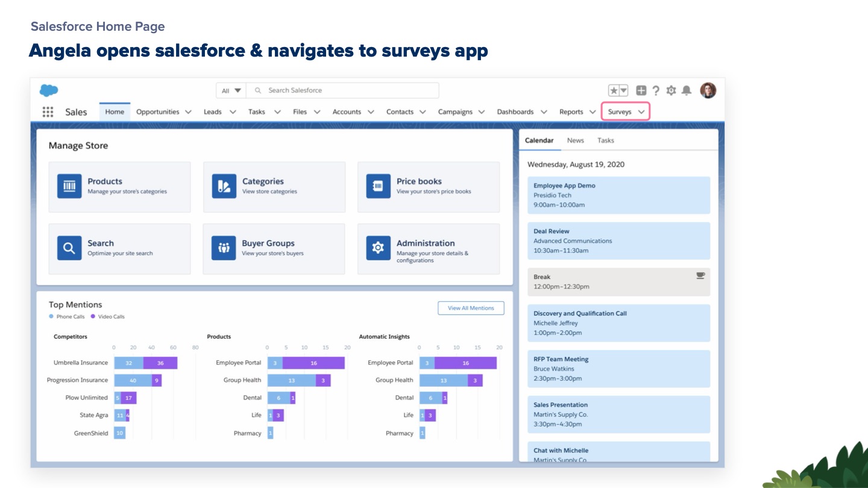This screenshot has width=868, height=488.
Task: Click the user profile avatar
Action: coord(708,90)
